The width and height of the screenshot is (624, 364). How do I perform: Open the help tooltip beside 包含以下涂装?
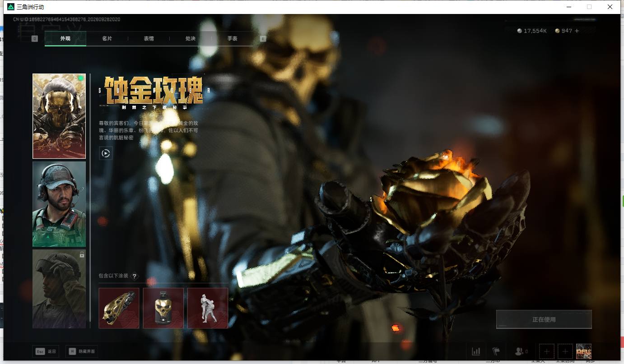click(134, 276)
